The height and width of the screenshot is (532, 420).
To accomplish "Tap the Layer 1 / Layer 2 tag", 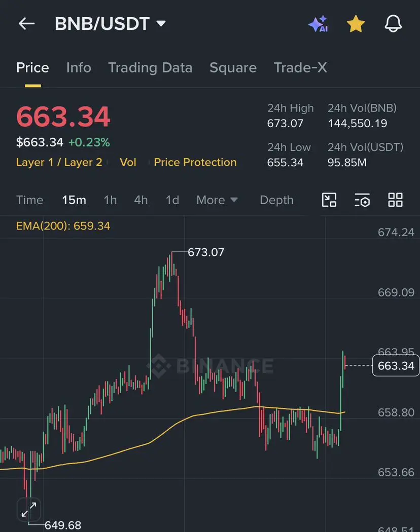I will 59,162.
